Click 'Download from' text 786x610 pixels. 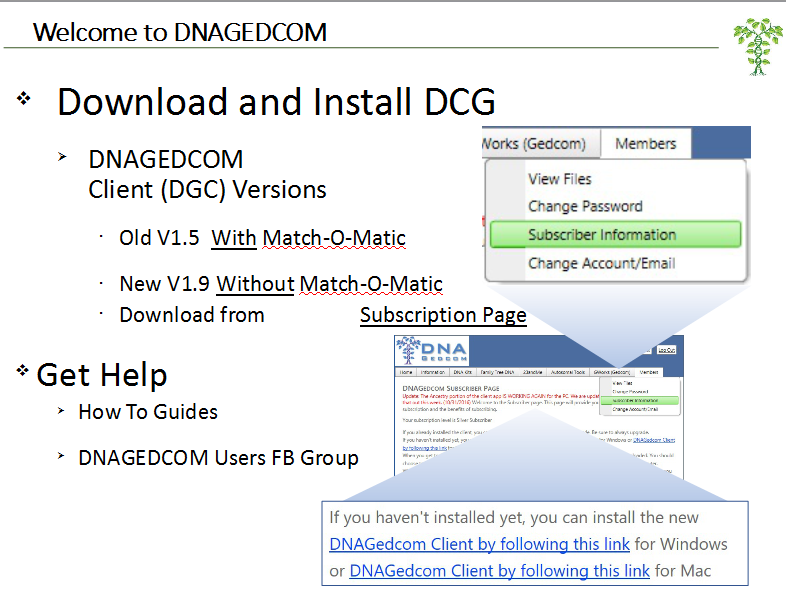click(x=191, y=315)
